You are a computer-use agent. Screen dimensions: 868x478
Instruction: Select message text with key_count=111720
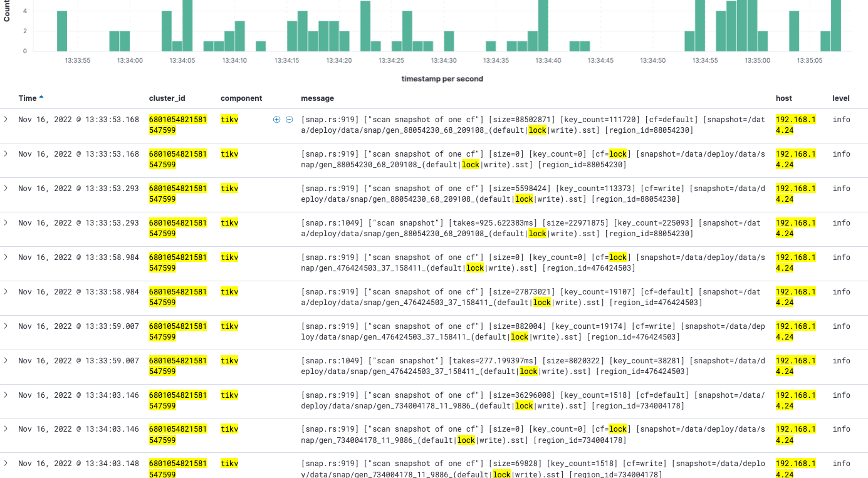533,125
